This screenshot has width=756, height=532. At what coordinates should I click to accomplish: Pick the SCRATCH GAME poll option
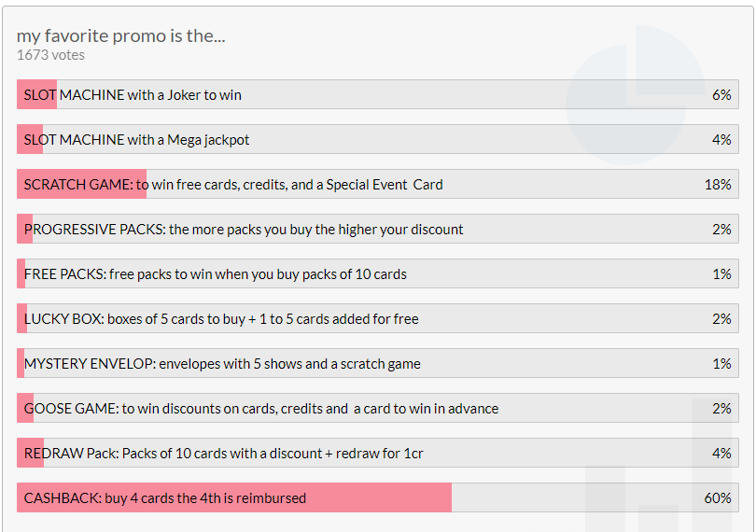coord(233,185)
